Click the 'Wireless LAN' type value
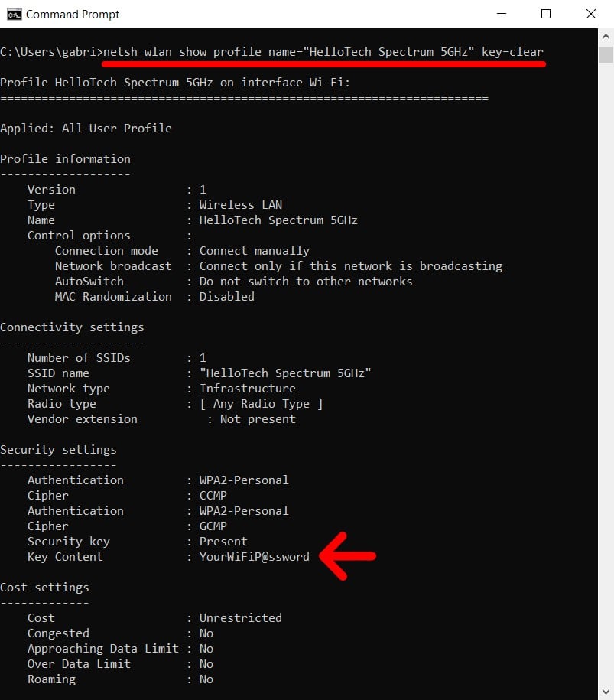The image size is (614, 700). click(241, 205)
